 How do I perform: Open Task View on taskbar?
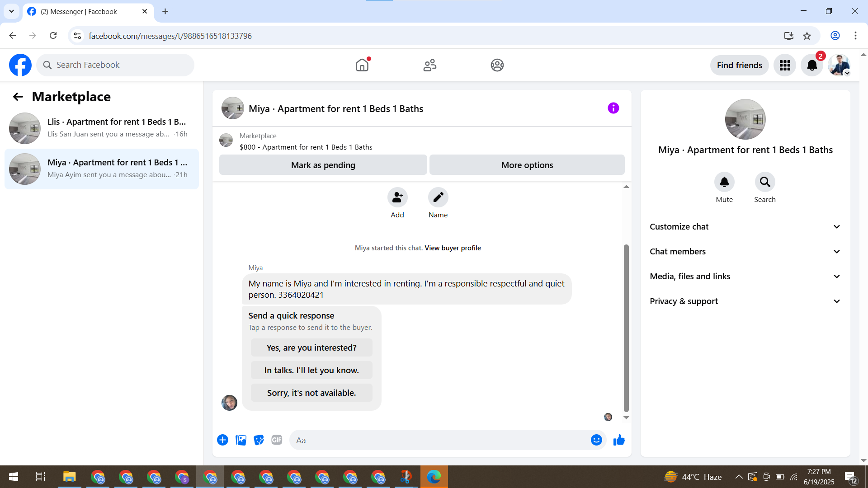(x=41, y=477)
